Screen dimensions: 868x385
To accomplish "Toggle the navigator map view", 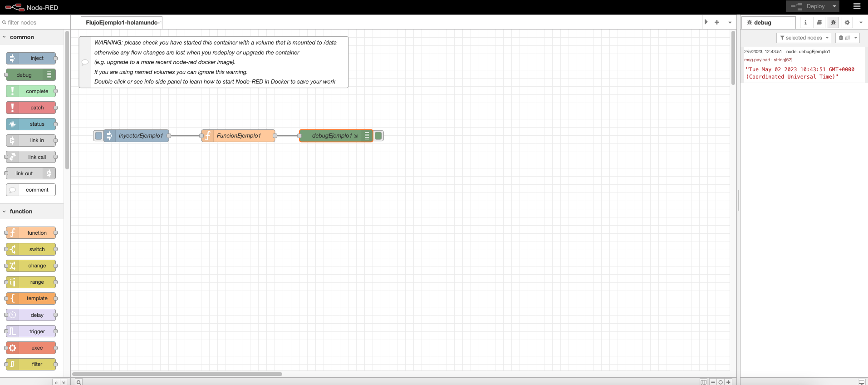I will [703, 382].
